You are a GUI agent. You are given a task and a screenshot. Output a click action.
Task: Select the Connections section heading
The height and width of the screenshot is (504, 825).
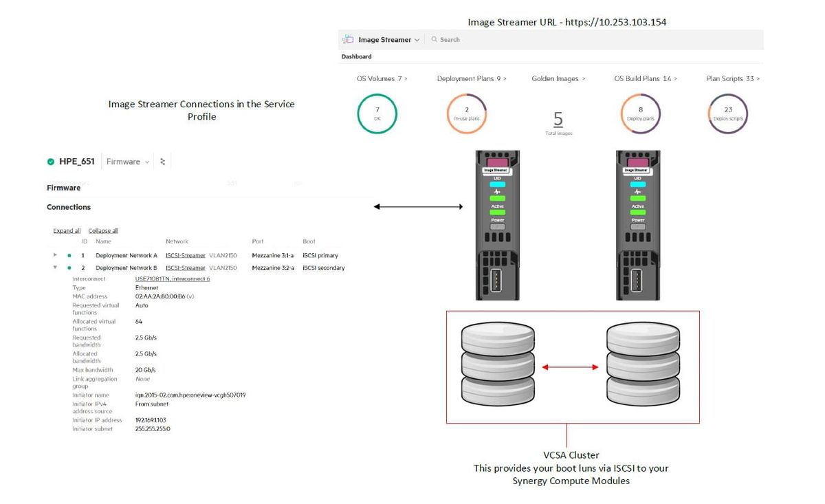tap(69, 207)
